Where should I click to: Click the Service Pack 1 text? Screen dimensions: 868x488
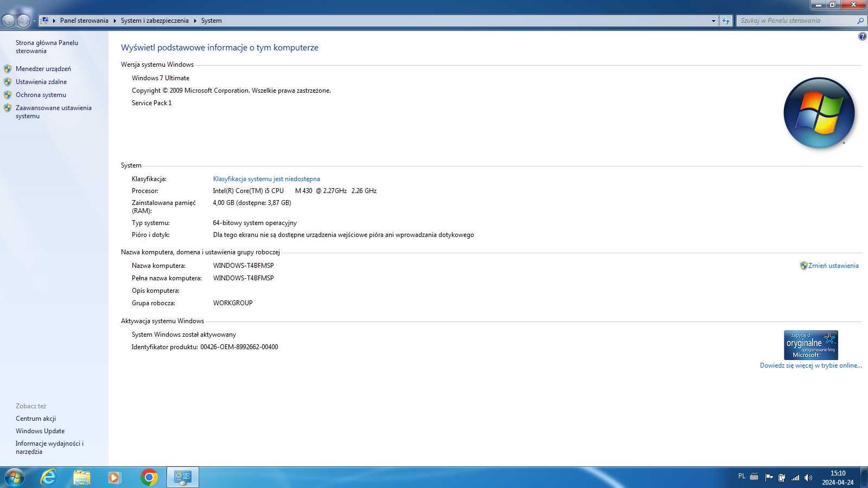coord(151,103)
